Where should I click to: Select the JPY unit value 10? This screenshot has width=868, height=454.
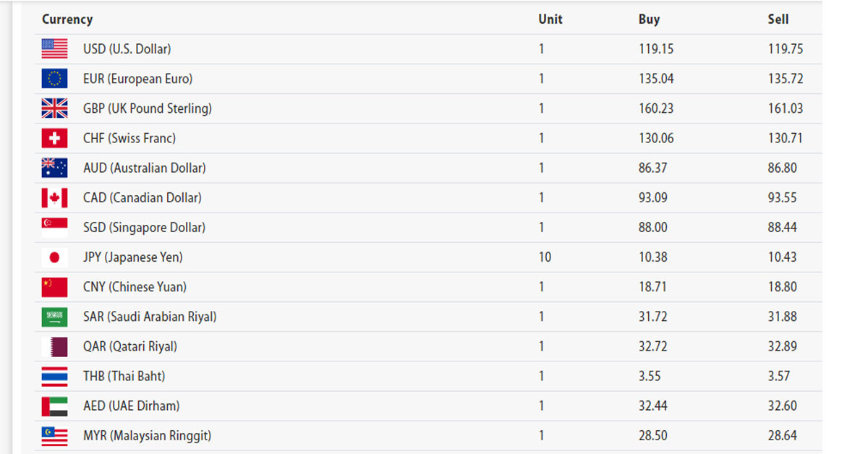tap(545, 257)
